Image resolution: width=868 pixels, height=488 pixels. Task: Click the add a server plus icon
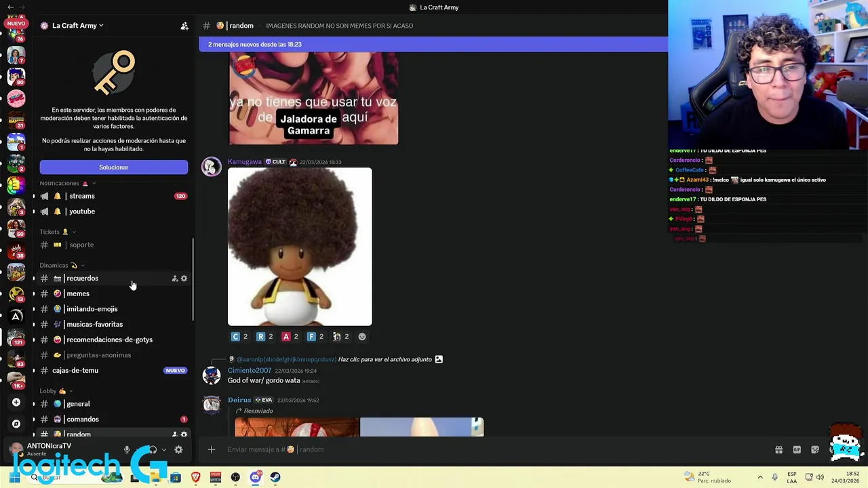(16, 402)
